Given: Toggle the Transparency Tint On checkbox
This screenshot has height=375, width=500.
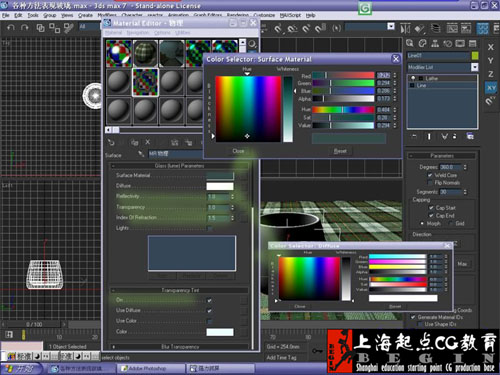Looking at the screenshot, I should tap(209, 300).
